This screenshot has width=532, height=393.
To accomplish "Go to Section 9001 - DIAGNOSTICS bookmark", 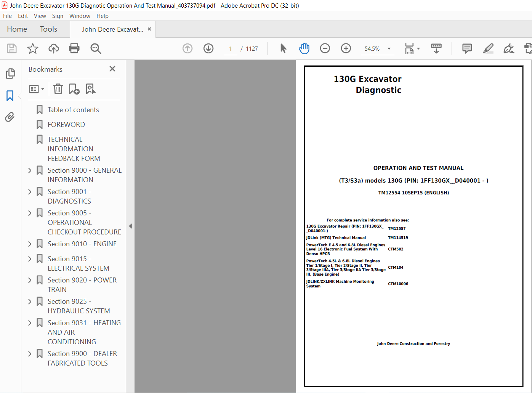I will coord(69,196).
